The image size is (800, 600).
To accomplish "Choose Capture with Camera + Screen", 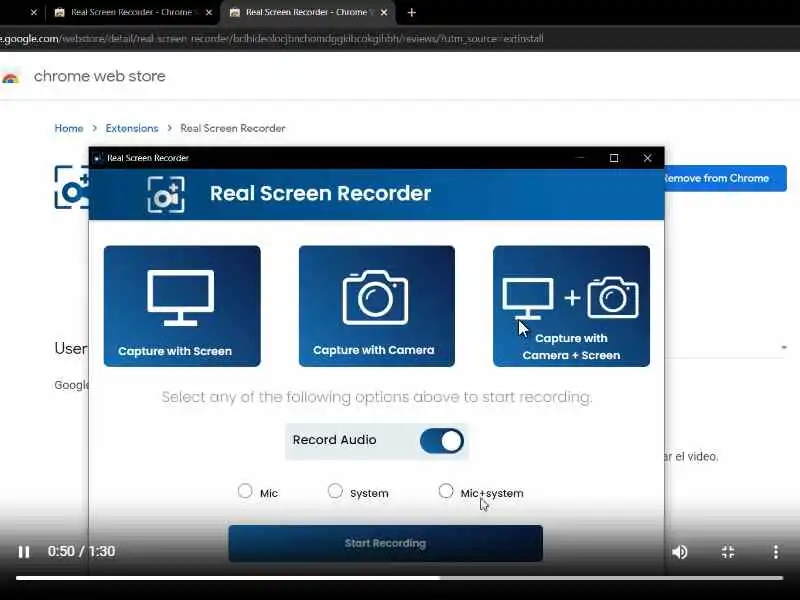I will point(571,306).
